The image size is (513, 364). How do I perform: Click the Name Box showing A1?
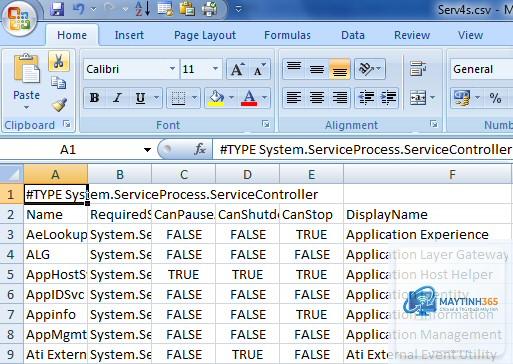coord(69,150)
